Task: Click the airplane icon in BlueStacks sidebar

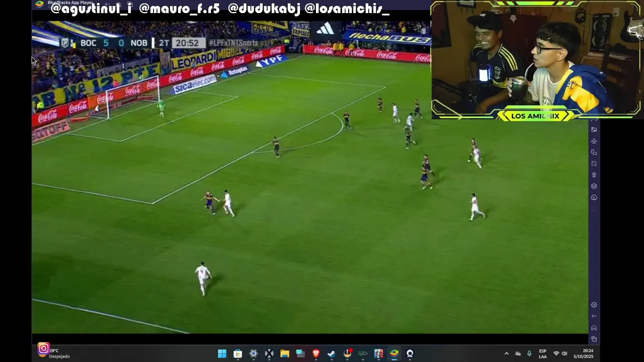Action: (594, 141)
